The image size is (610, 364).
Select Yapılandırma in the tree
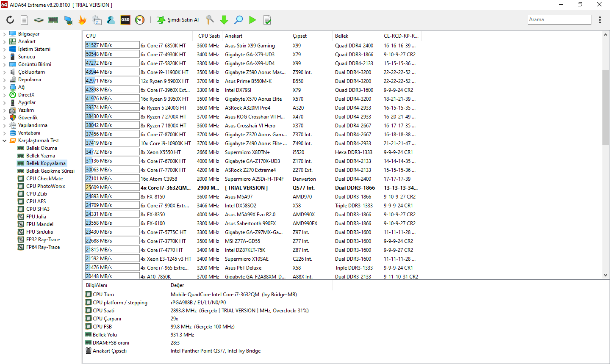tap(33, 125)
